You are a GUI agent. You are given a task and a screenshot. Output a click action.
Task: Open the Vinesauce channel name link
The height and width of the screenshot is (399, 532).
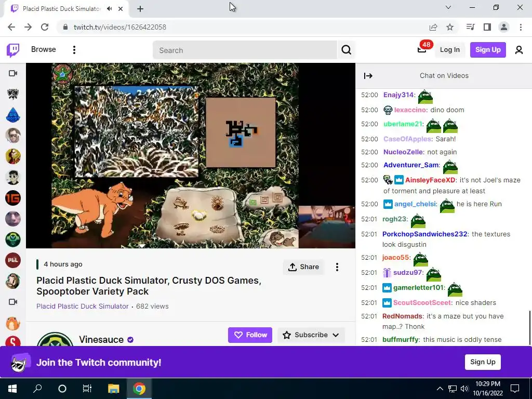(x=101, y=340)
